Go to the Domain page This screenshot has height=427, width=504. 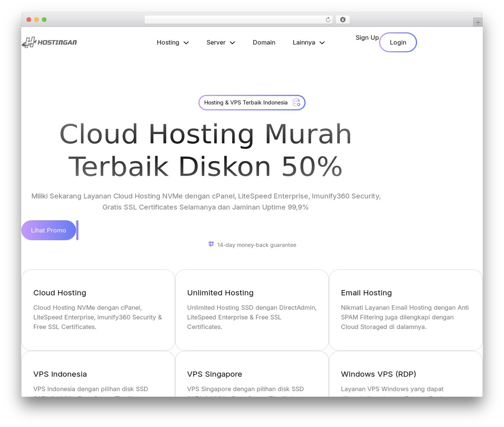click(x=264, y=43)
